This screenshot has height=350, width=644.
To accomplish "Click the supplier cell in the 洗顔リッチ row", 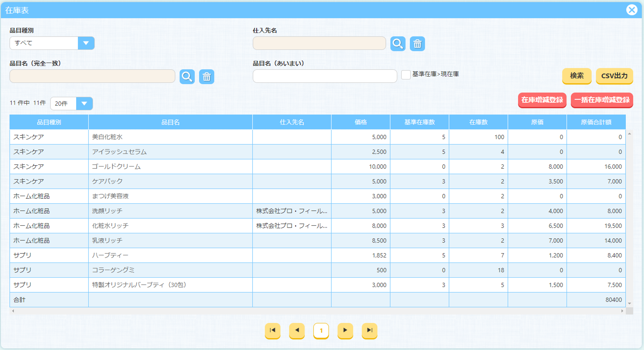I will [x=292, y=211].
